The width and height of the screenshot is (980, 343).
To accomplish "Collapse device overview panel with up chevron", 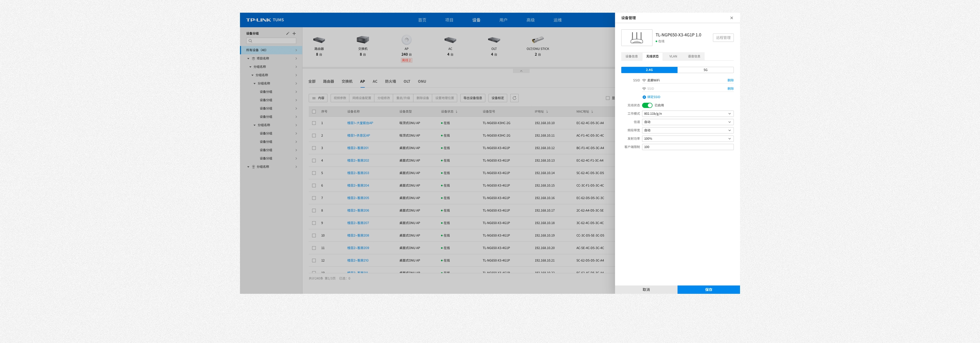I will [521, 71].
